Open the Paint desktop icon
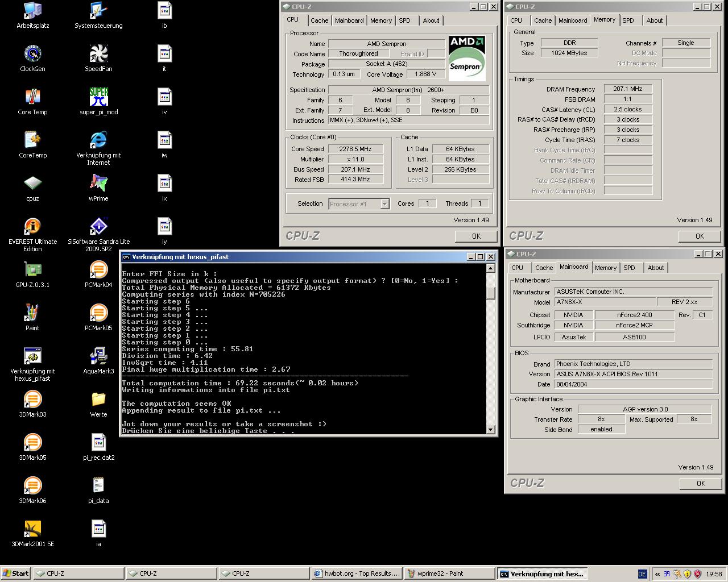This screenshot has height=582, width=728. click(x=32, y=317)
